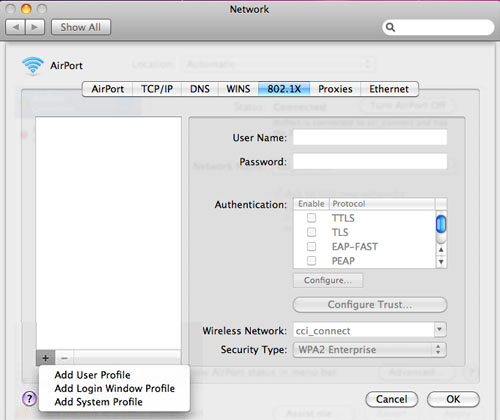Enable the TLS protocol checkbox
The image size is (500, 420).
click(311, 232)
